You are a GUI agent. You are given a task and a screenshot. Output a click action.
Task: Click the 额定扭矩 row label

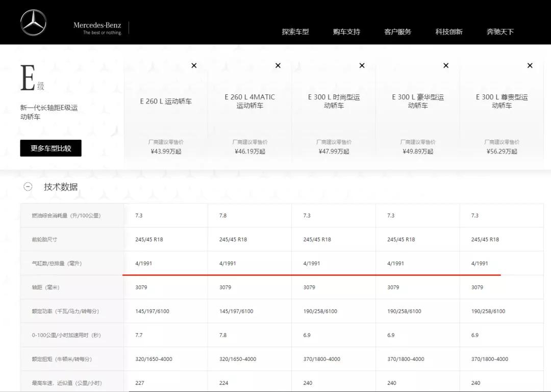tap(62, 359)
